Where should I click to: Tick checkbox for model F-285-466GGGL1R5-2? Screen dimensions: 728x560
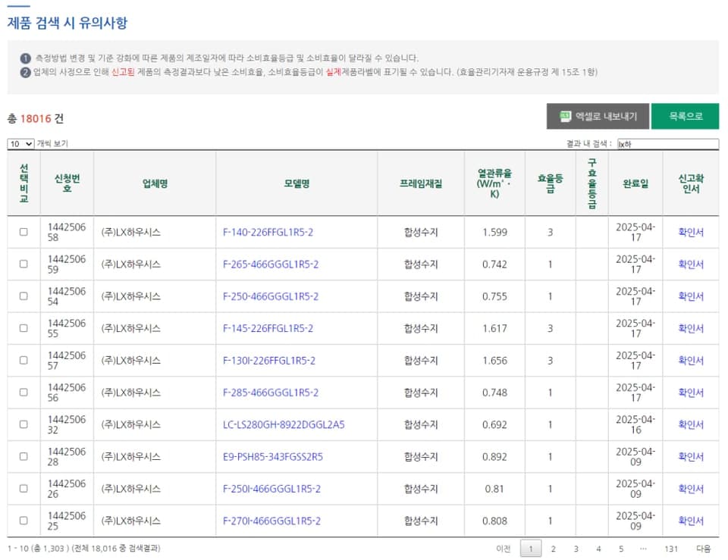24,392
